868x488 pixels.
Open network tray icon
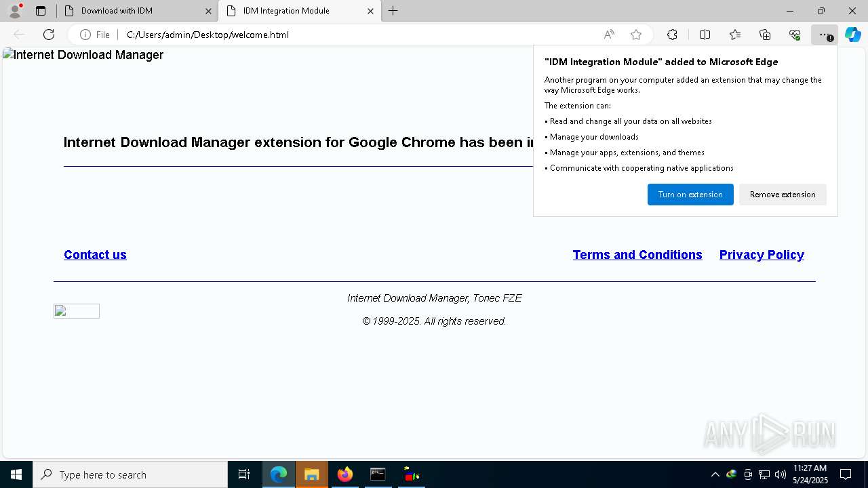click(764, 474)
